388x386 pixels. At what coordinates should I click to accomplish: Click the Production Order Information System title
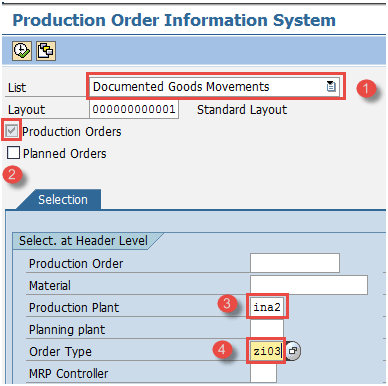(x=174, y=20)
